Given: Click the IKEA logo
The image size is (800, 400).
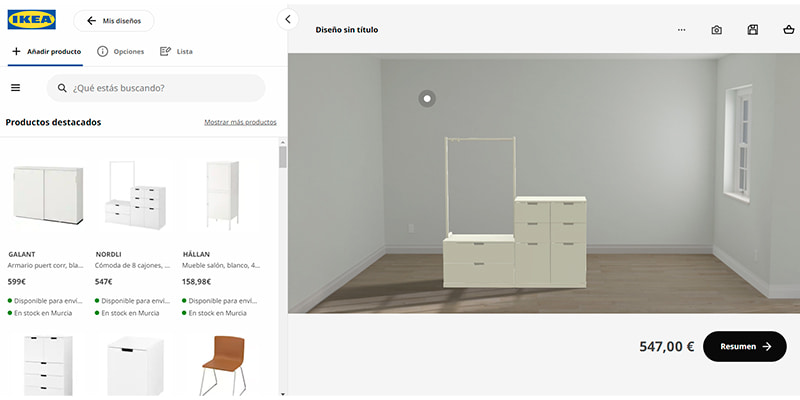Looking at the screenshot, I should point(32,20).
